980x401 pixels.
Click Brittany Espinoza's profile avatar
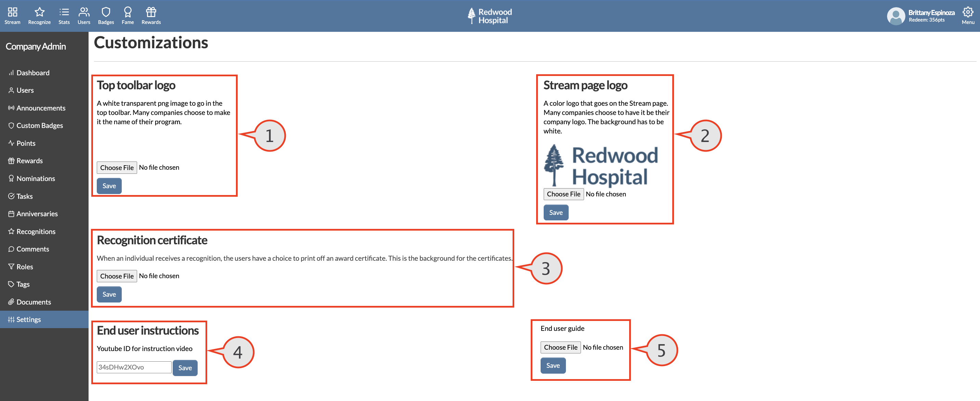pos(896,16)
